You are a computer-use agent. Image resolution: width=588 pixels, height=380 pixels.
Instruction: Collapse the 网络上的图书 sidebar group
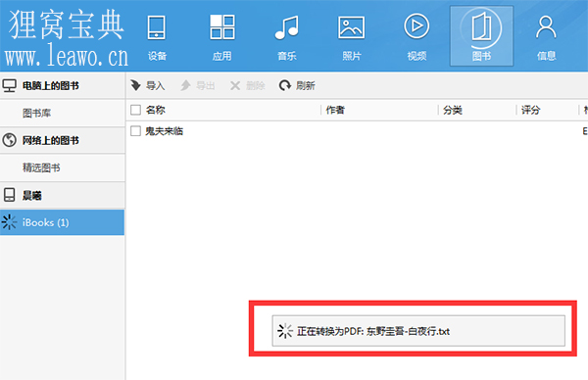63,140
